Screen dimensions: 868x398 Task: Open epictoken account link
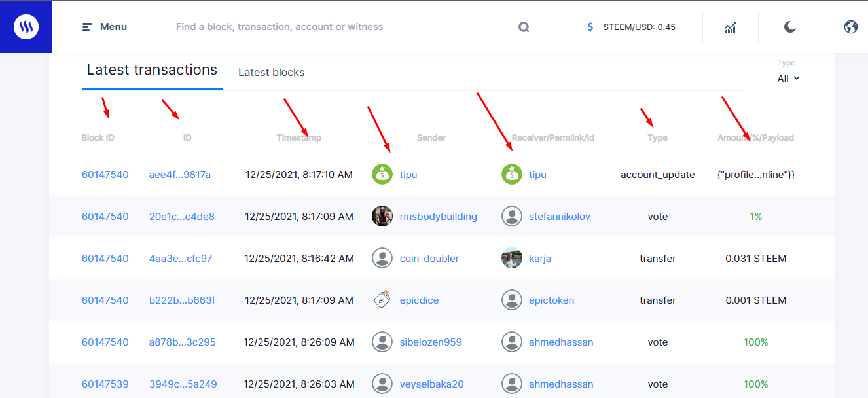click(552, 300)
